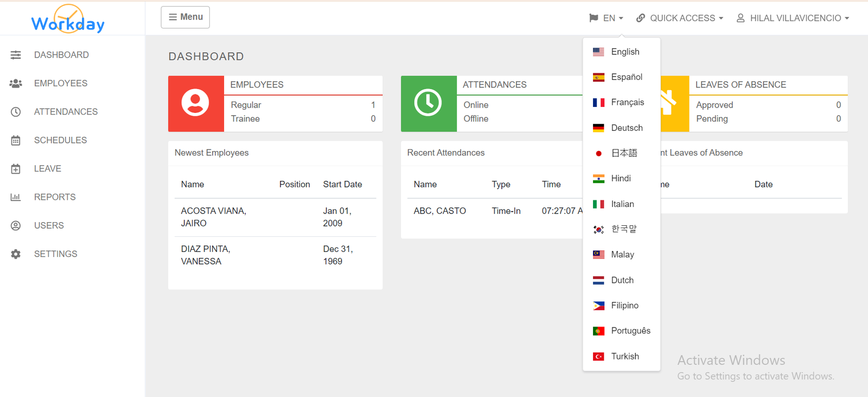Click the Settings gear icon in sidebar
The width and height of the screenshot is (868, 397).
coord(16,254)
